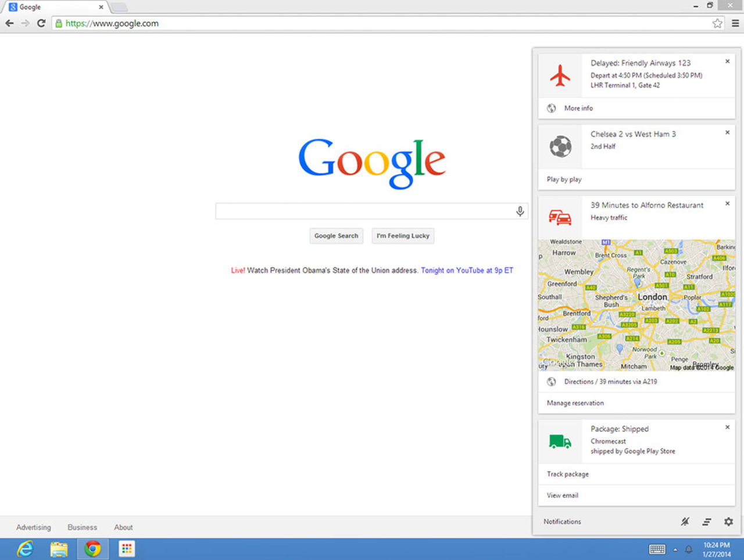Click the green shipping truck package icon
Image resolution: width=744 pixels, height=560 pixels.
[560, 441]
